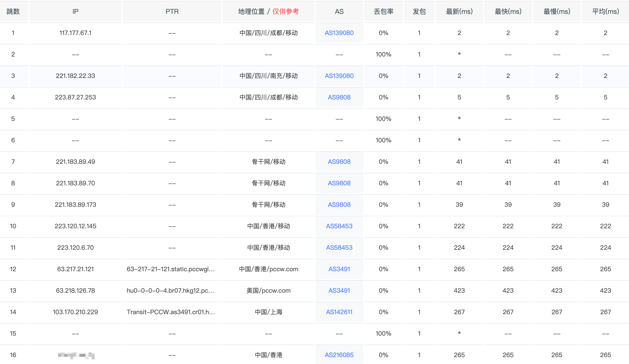Screen dimensions: 629x364
Task: Click the 最慢(ms) column header
Action: (557, 12)
